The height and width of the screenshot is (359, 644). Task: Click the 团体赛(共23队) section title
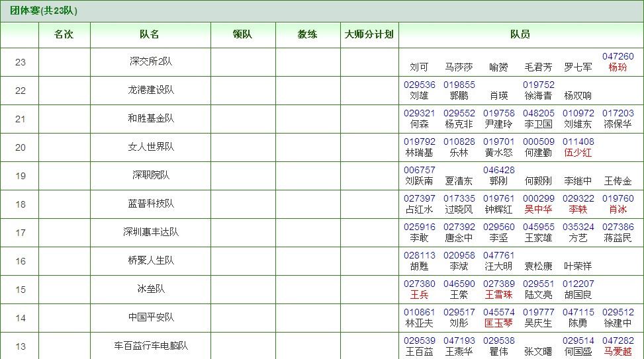(x=44, y=11)
